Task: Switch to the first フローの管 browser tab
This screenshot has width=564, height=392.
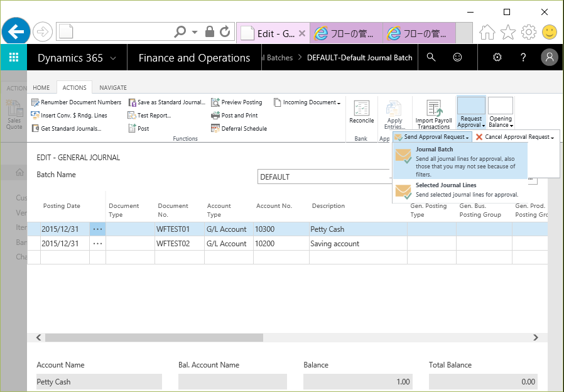Action: pos(346,33)
